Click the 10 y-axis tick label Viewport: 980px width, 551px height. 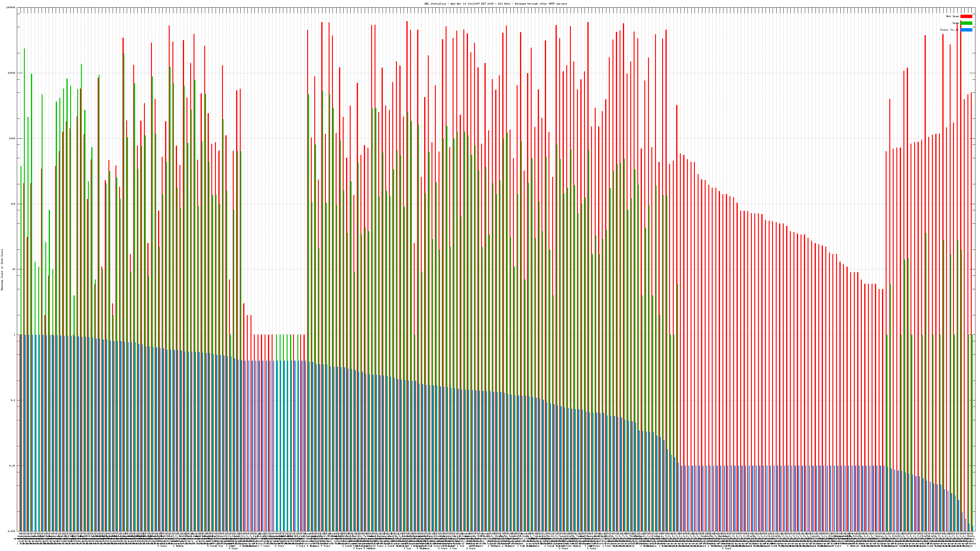coord(14,269)
